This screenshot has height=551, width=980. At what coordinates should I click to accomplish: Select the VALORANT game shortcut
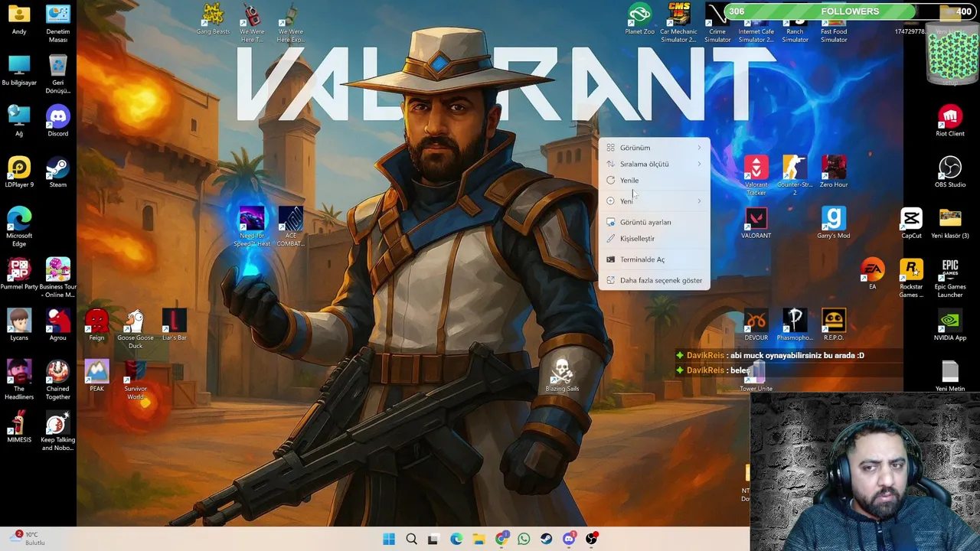(x=756, y=223)
